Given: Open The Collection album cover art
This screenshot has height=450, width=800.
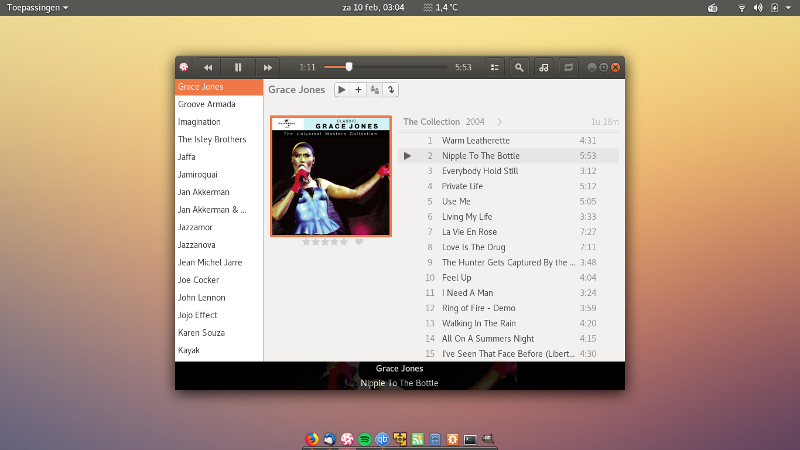Looking at the screenshot, I should pos(331,176).
